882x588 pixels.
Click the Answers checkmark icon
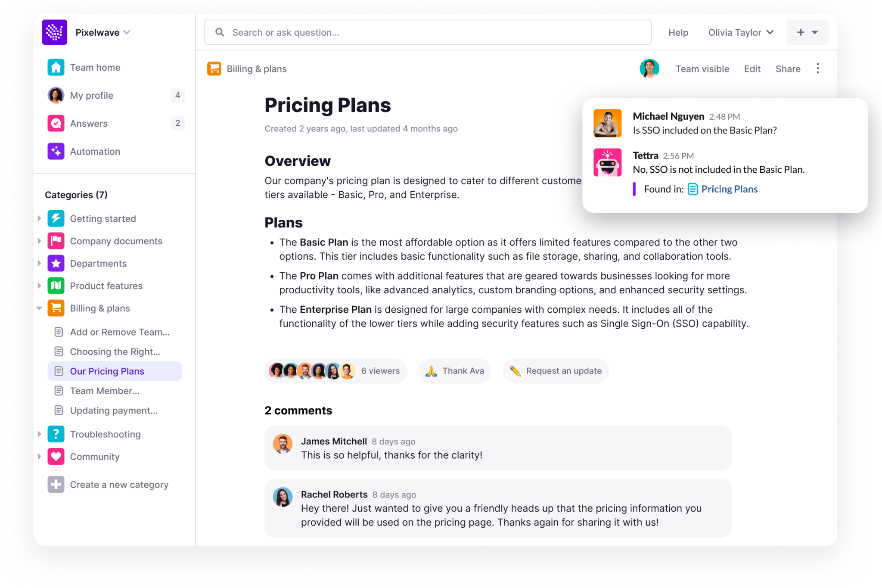click(56, 123)
